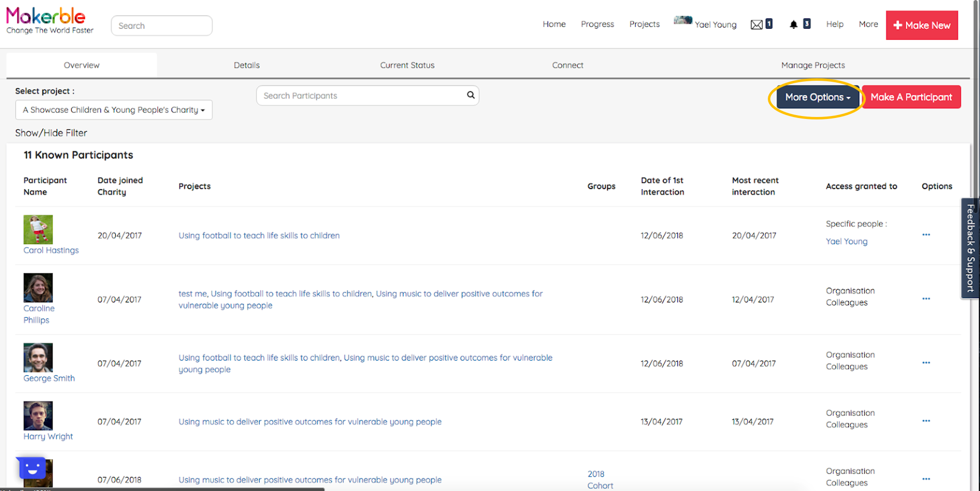Open the 2018 Cohort group link
Viewport: 980px width, 491px height.
600,480
